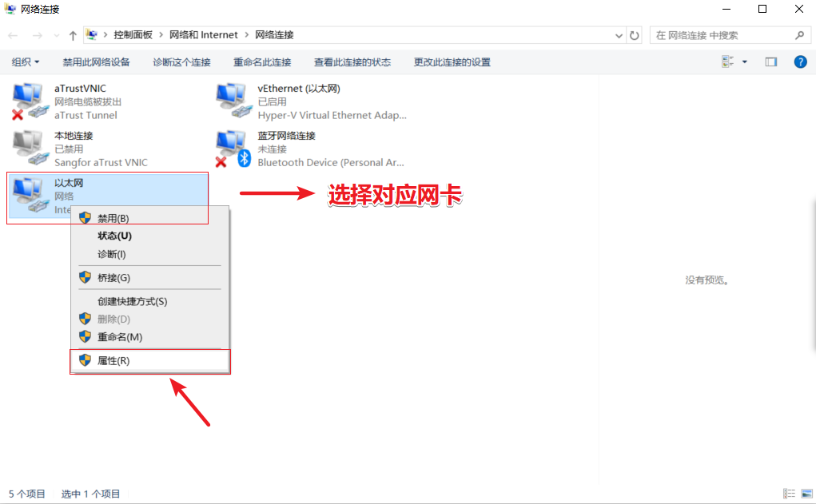Choose 属性(R) from the context menu

point(113,360)
